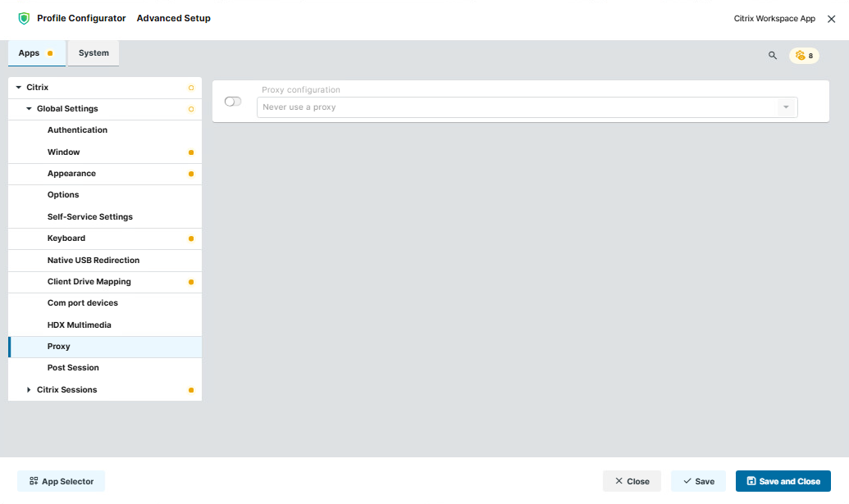This screenshot has height=504, width=849.
Task: Switch to the System tab
Action: tap(94, 53)
